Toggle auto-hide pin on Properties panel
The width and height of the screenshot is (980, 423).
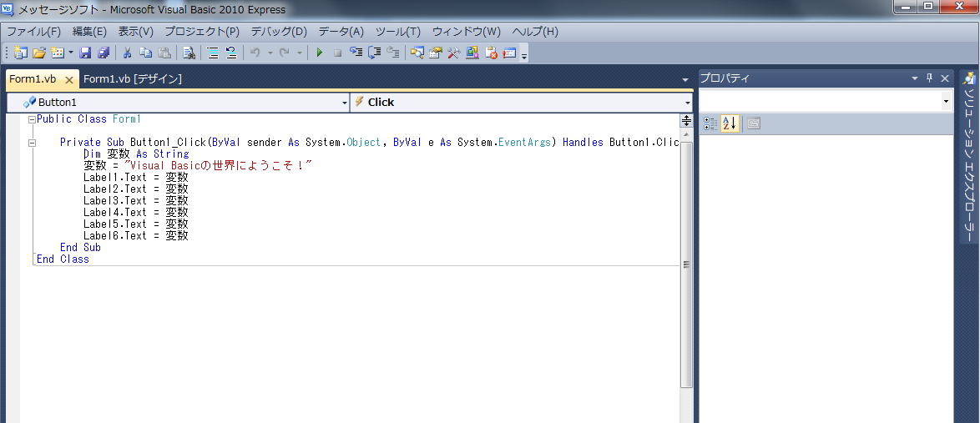tap(929, 78)
